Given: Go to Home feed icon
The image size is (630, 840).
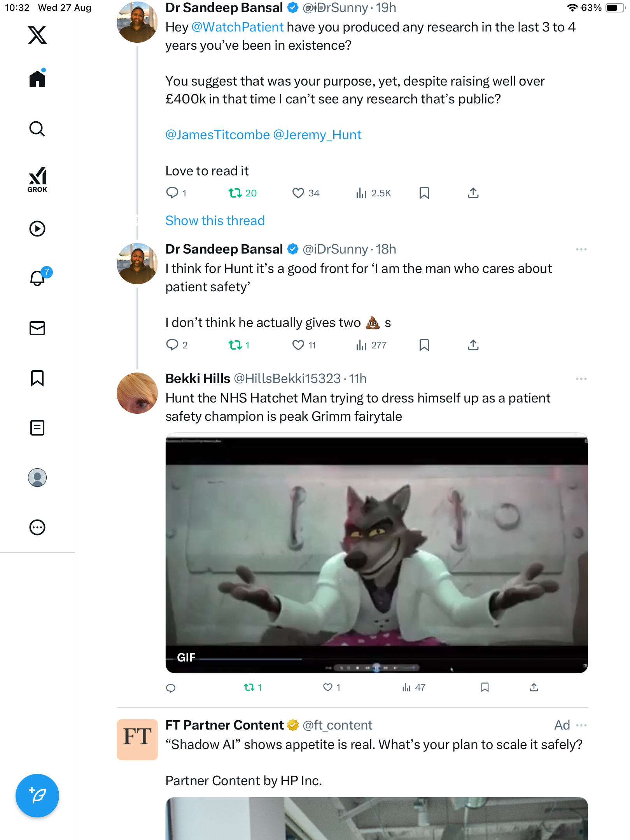Looking at the screenshot, I should coord(37,79).
